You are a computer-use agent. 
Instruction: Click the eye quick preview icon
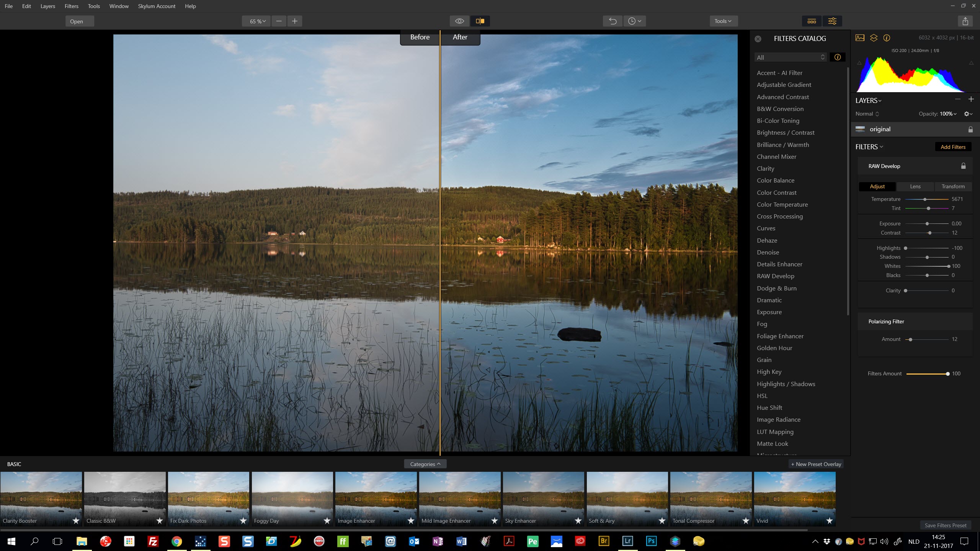pyautogui.click(x=459, y=21)
